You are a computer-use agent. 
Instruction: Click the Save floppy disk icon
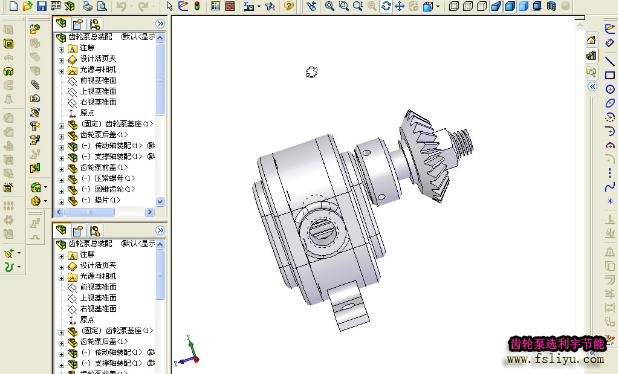(42, 6)
